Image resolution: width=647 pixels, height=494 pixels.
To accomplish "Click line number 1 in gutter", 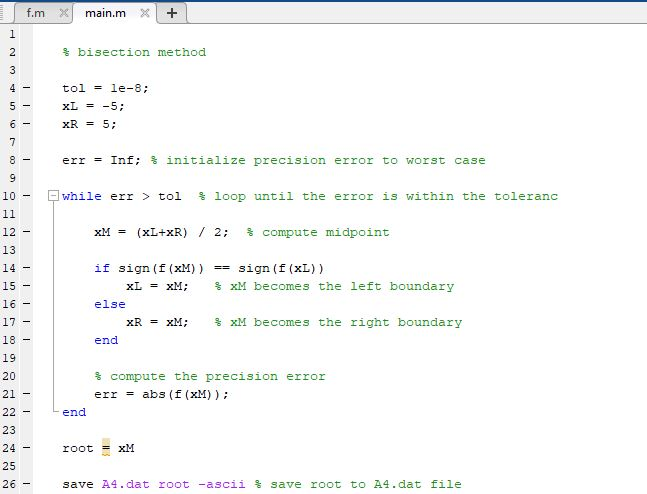I will click(12, 34).
